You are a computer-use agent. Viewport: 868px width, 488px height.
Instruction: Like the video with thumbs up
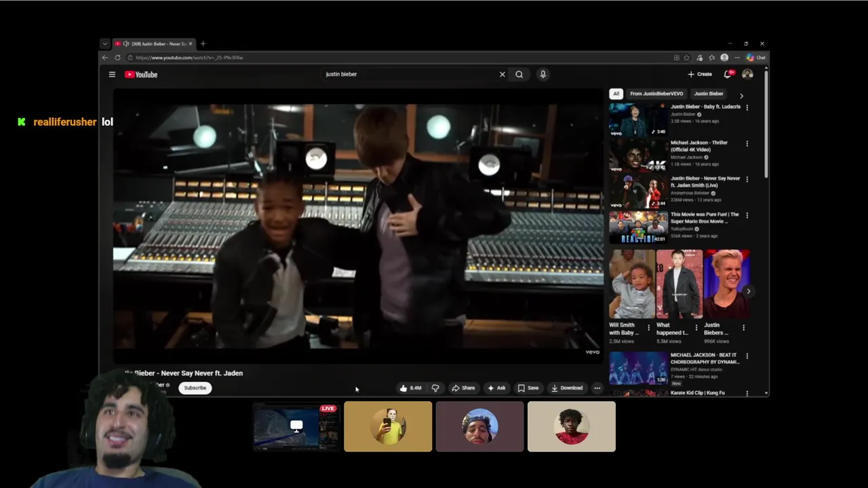point(411,388)
